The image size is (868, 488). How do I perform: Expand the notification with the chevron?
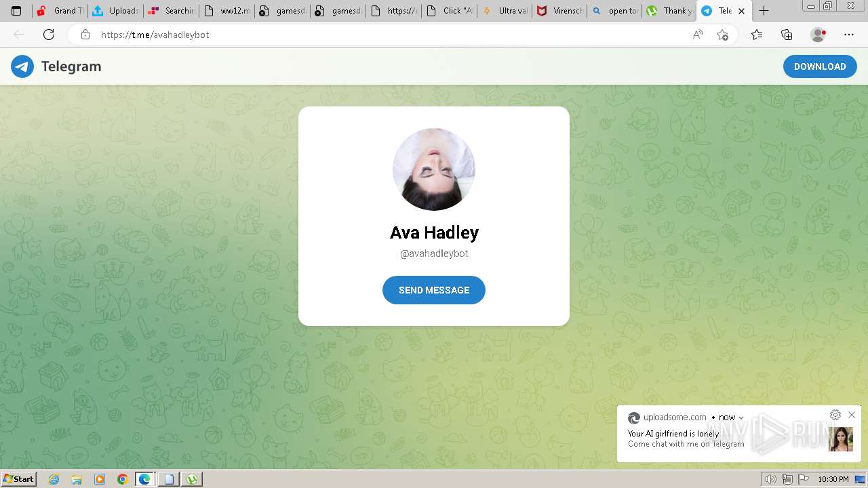pyautogui.click(x=741, y=418)
